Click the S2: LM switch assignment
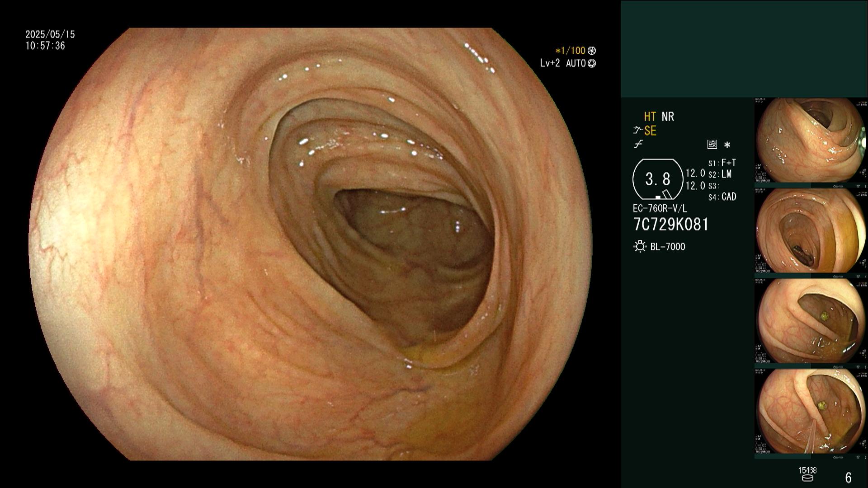 pos(720,174)
